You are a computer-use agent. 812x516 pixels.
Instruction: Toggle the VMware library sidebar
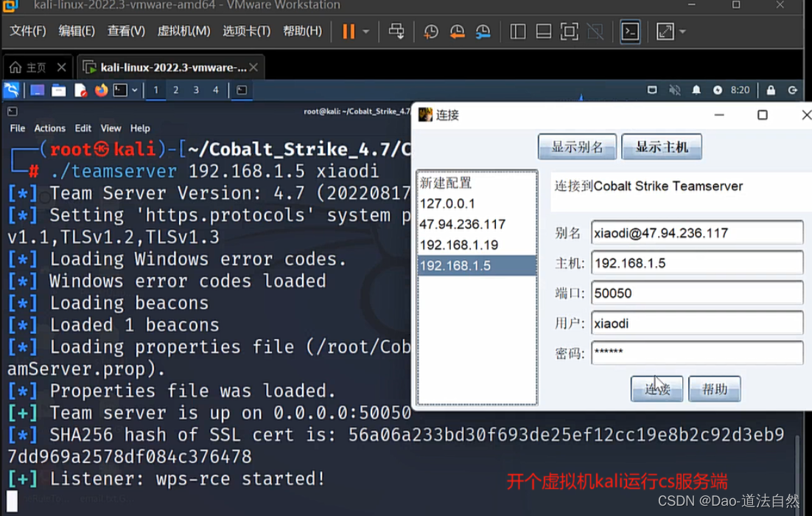517,32
